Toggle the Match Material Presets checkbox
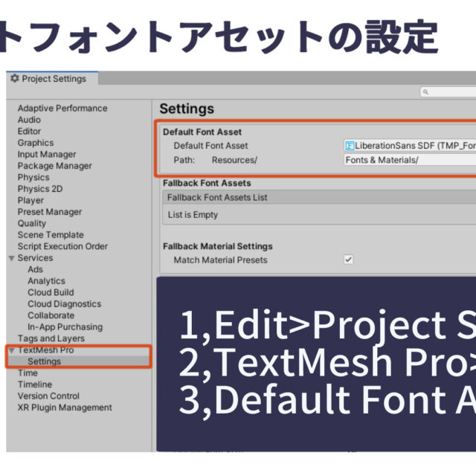The image size is (476, 476). (349, 260)
